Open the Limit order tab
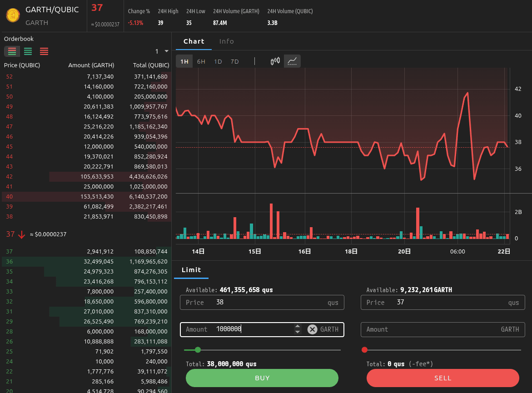This screenshot has height=393, width=532. pyautogui.click(x=191, y=270)
